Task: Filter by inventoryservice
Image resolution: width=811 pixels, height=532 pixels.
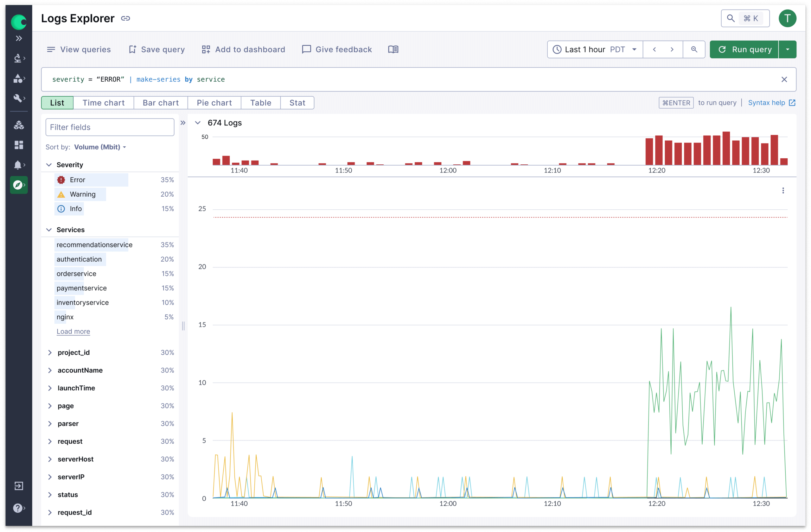Action: point(114,303)
